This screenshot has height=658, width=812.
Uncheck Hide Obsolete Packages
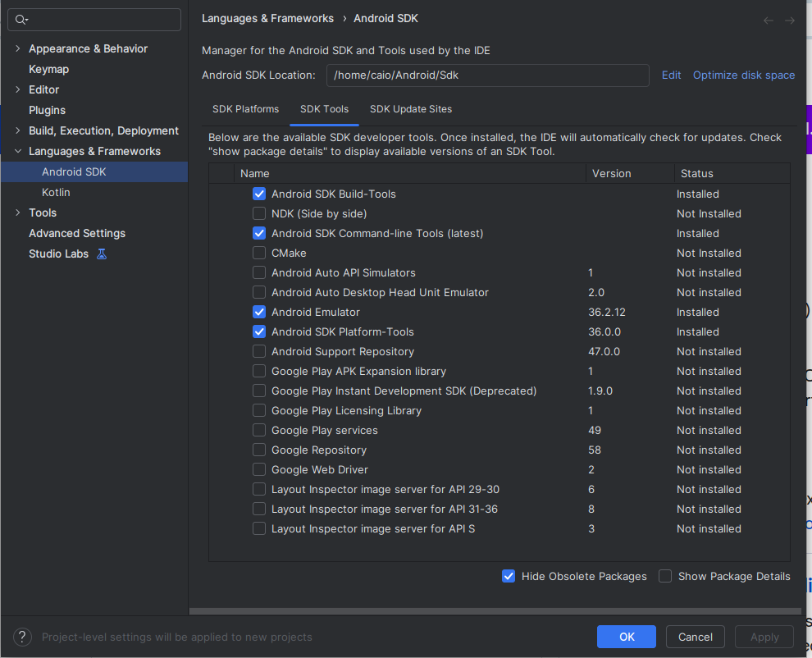509,576
